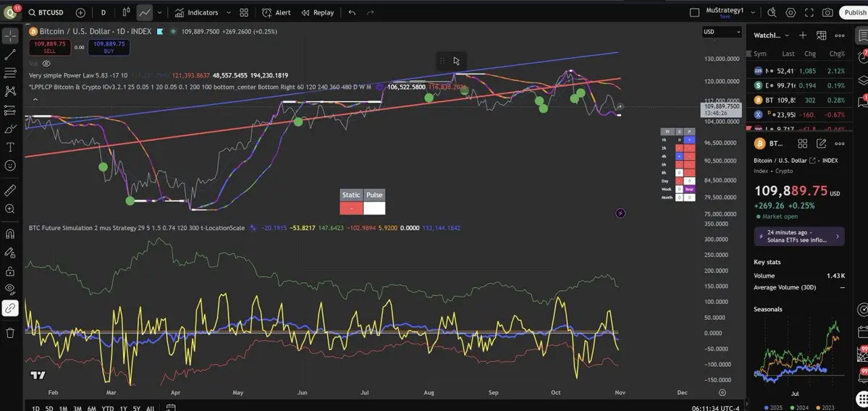Click the red swatch under Static
868x411 pixels.
coord(351,208)
